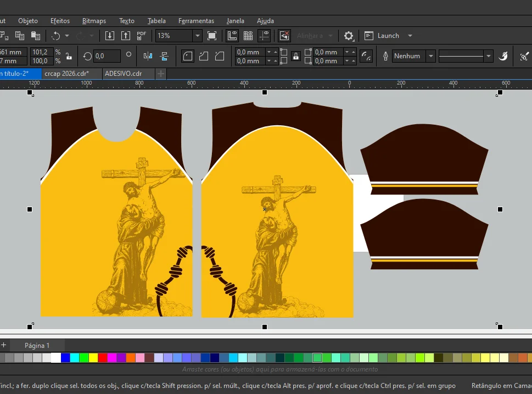Select the Página 1 page tab
Image resolution: width=532 pixels, height=394 pixels.
[x=37, y=346]
